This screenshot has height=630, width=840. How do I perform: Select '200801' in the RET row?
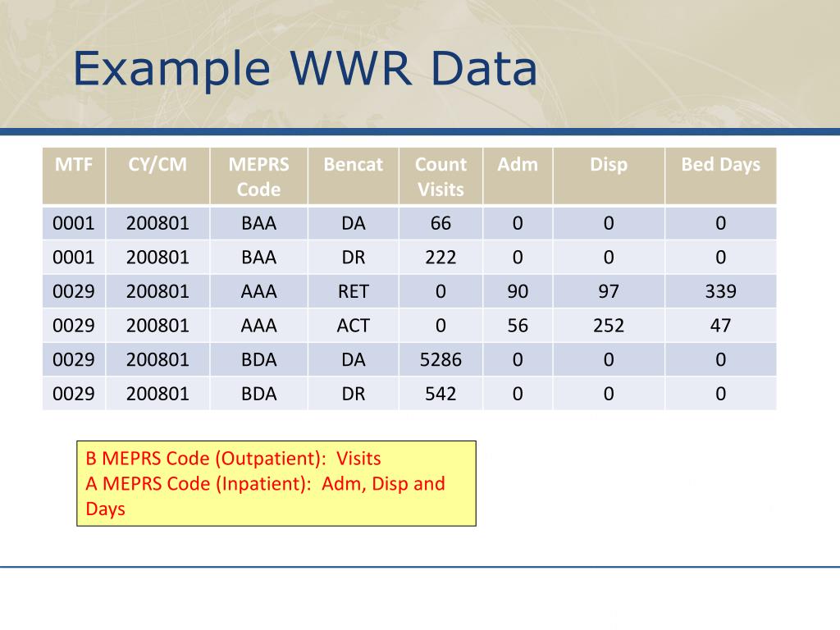157,291
